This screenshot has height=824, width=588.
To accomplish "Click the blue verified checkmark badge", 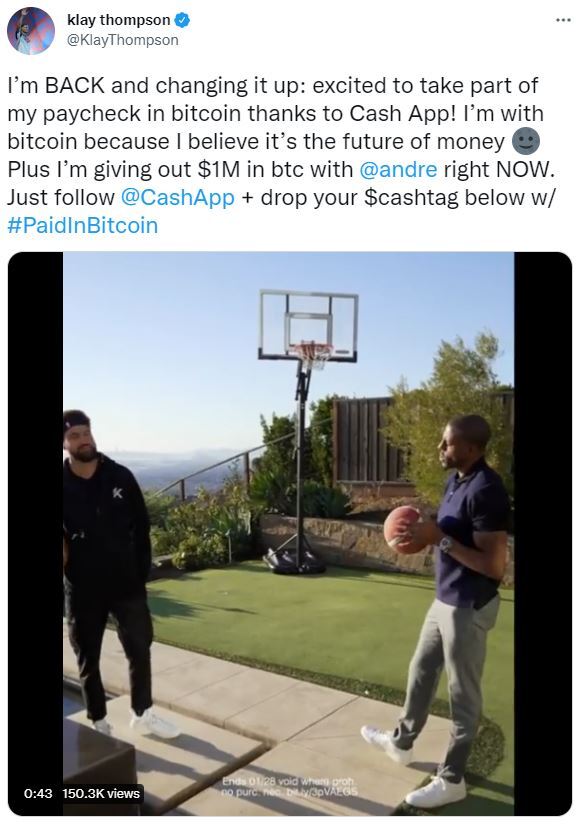I will click(182, 20).
